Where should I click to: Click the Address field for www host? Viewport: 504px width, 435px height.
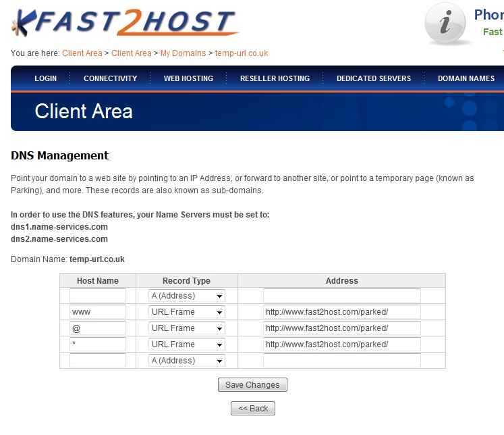[x=342, y=312]
